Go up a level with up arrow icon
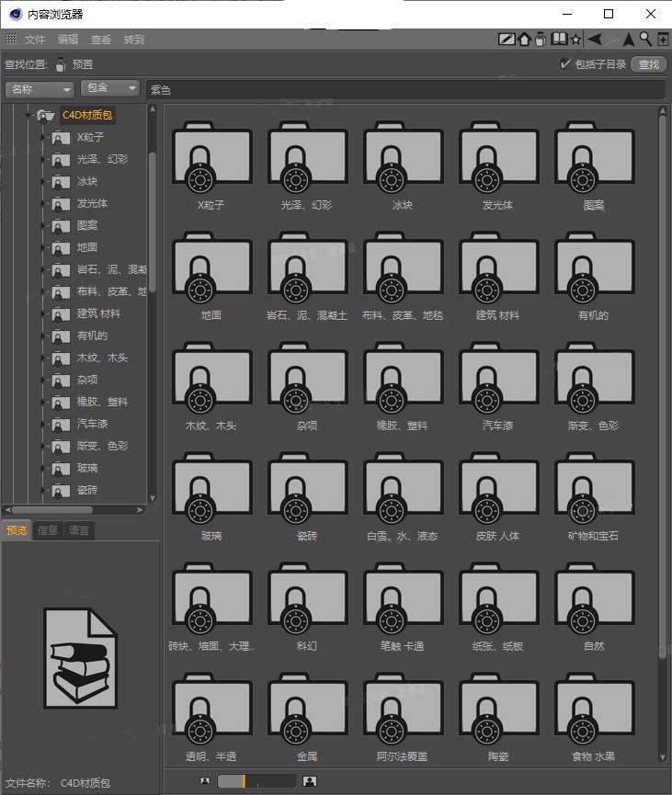The image size is (672, 795). coord(629,39)
